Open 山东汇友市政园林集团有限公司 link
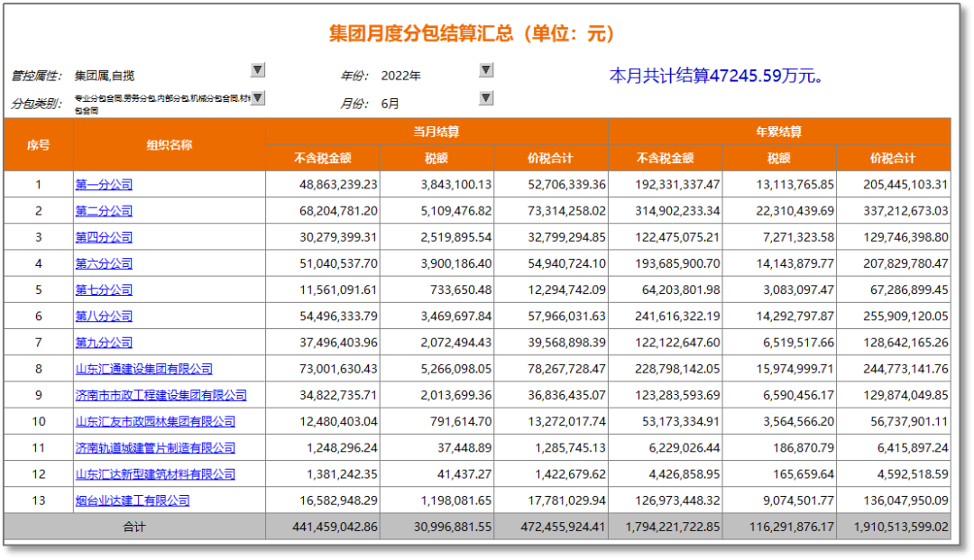The height and width of the screenshot is (560, 974). [x=155, y=421]
